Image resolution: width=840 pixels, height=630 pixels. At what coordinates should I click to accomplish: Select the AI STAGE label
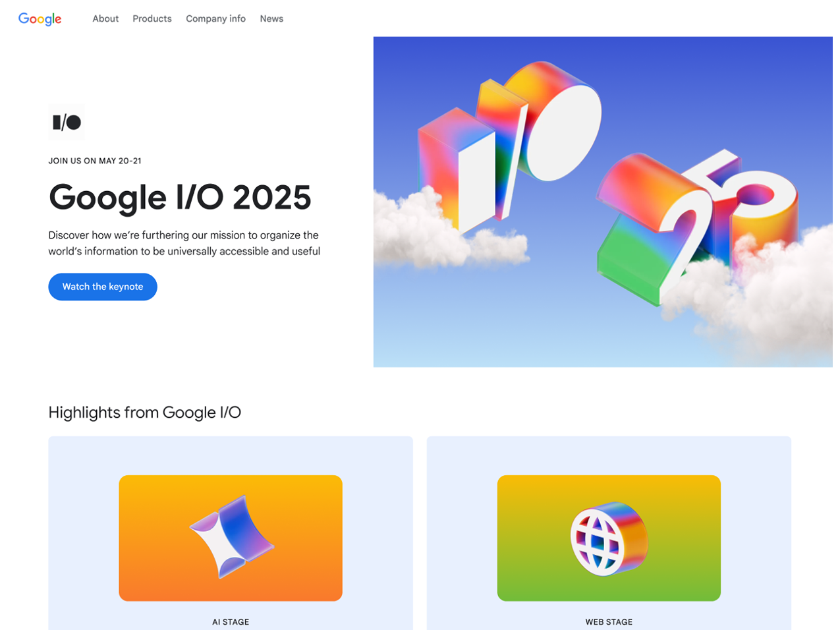point(231,621)
